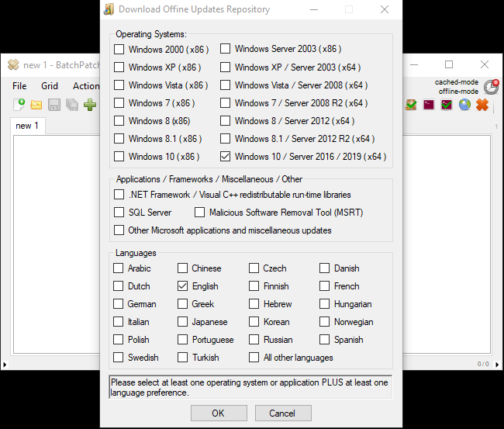
Task: Tick Windows 8.1 / Server 2012 R2 (x64)
Action: coord(225,139)
